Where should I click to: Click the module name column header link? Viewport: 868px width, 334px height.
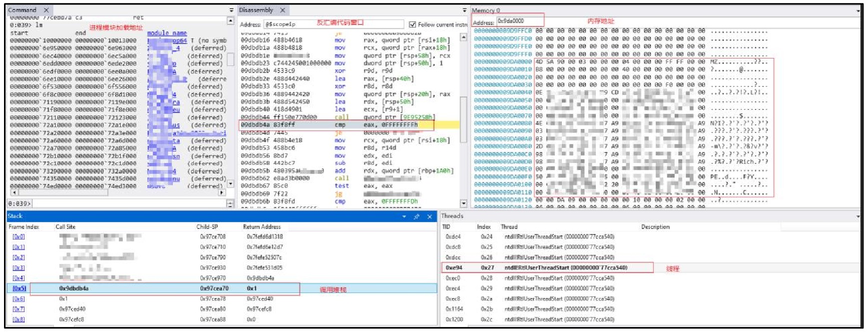[167, 33]
